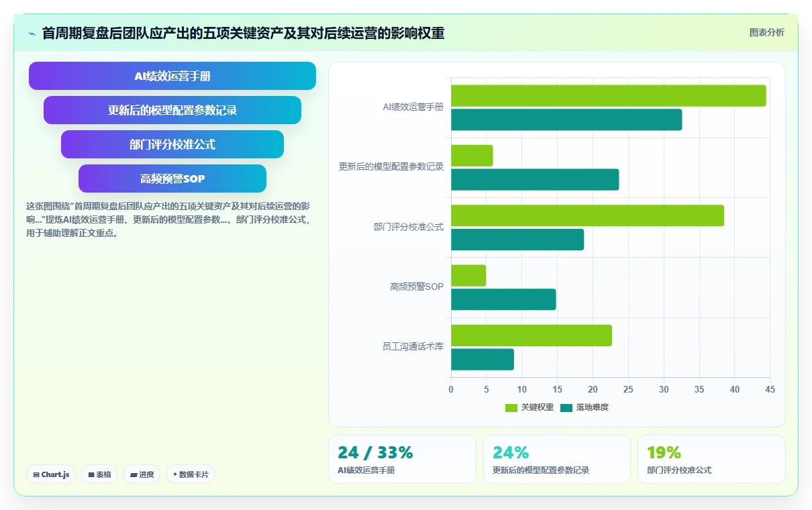Click the 24 / 33% stat card

402,459
